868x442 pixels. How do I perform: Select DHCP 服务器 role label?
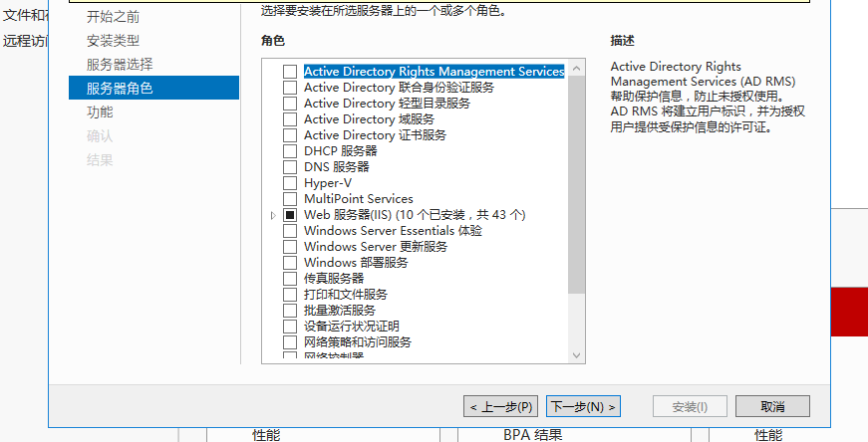tap(341, 151)
